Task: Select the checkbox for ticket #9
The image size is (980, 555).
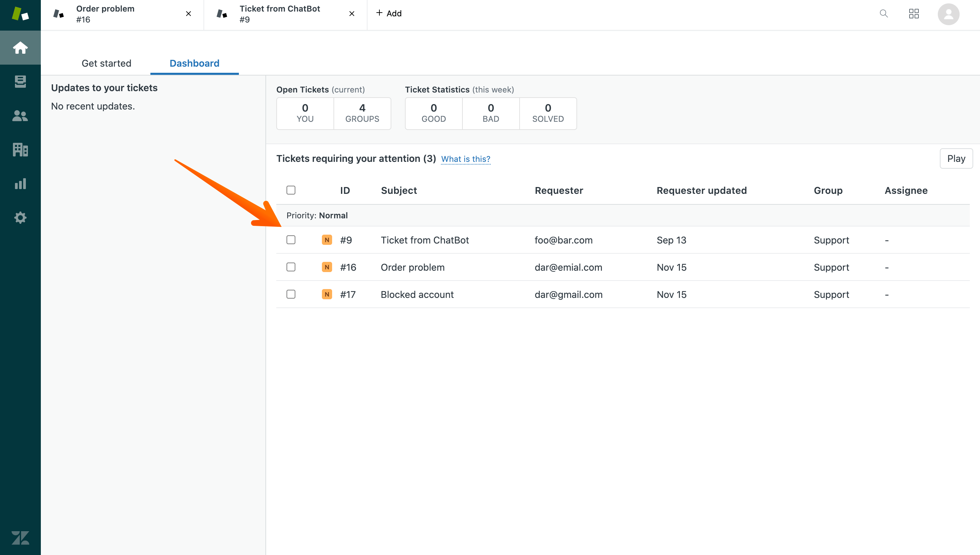Action: click(x=291, y=240)
